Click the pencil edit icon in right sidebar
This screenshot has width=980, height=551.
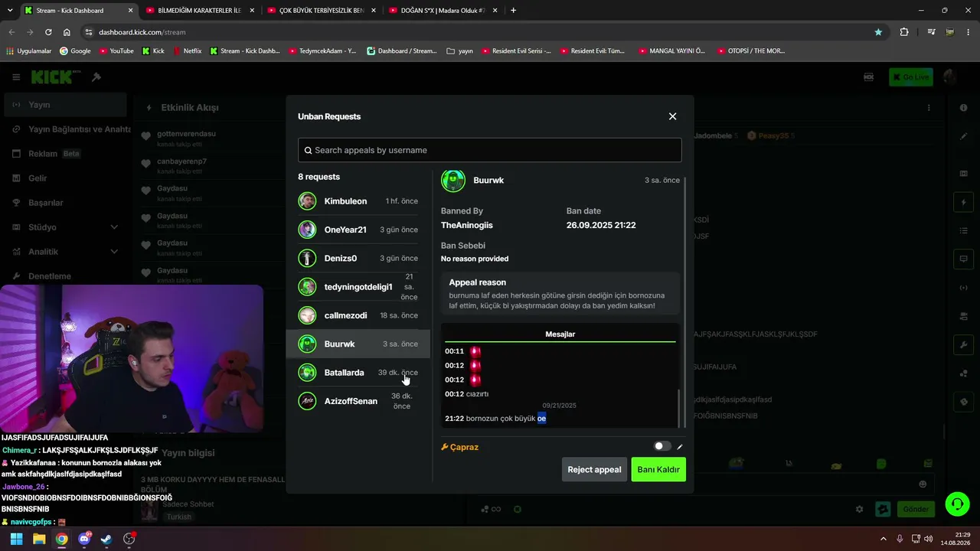(x=964, y=136)
